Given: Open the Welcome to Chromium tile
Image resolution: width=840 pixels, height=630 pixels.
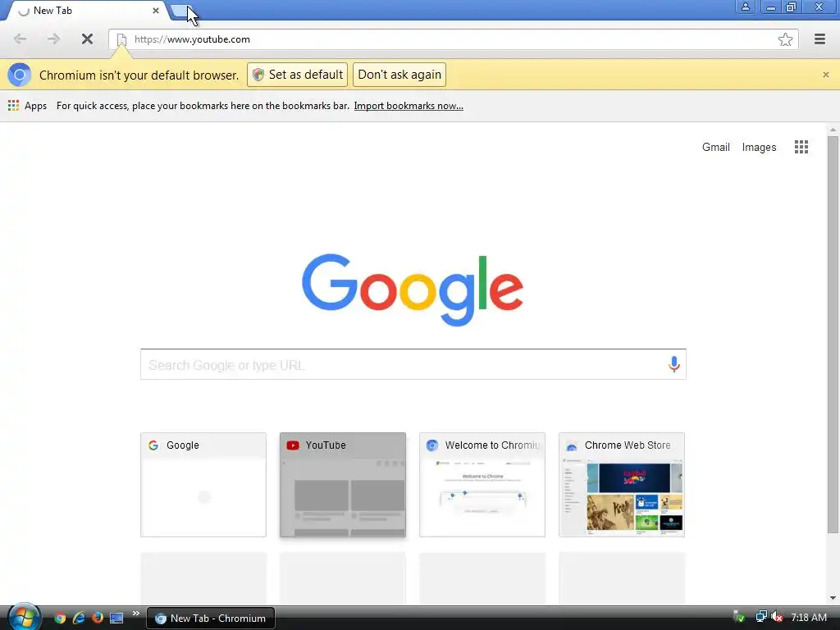Looking at the screenshot, I should point(482,485).
